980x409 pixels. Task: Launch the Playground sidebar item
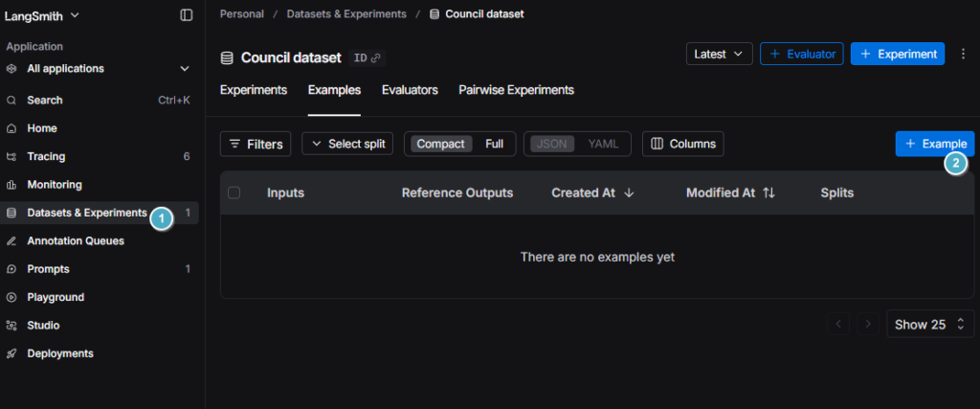(x=56, y=297)
